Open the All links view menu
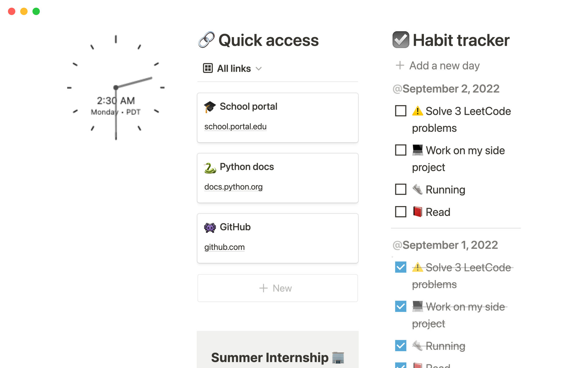588x368 pixels. click(234, 68)
